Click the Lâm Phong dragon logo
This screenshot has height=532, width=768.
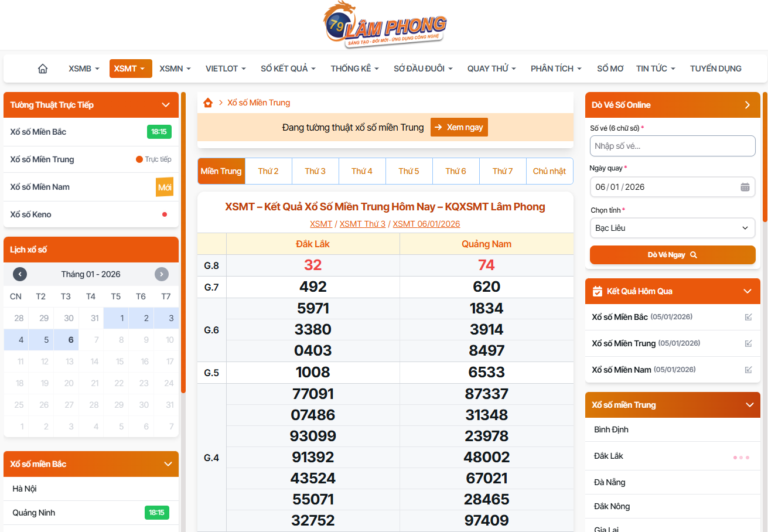click(x=384, y=25)
